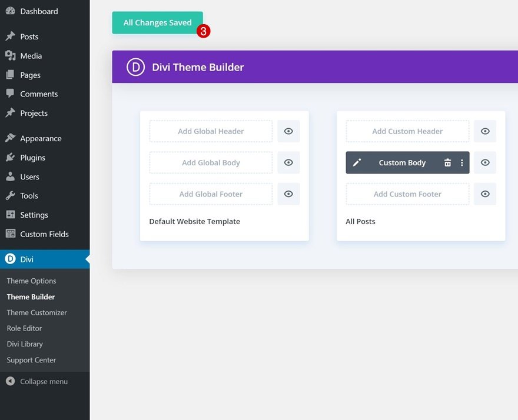Click the Dashboard gauge icon in sidebar
Image resolution: width=518 pixels, height=420 pixels.
(10, 11)
